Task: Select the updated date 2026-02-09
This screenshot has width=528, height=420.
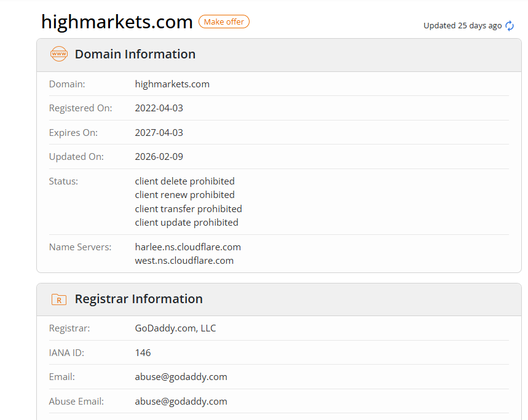Action: click(159, 157)
